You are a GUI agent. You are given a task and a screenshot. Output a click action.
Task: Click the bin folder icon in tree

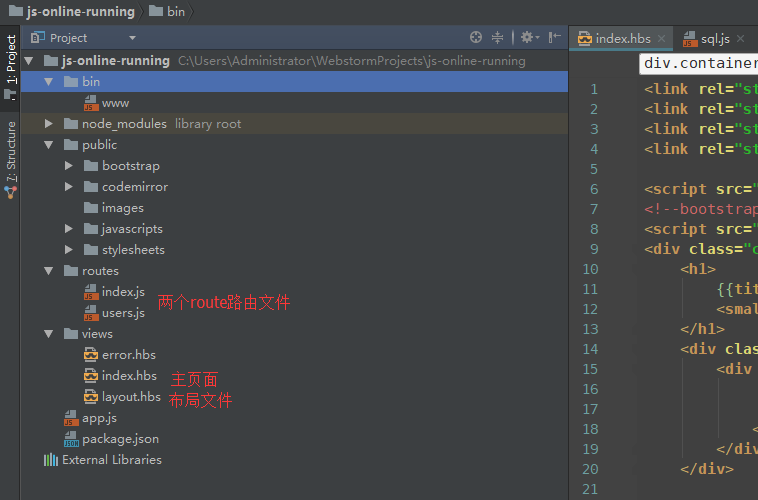pos(71,82)
